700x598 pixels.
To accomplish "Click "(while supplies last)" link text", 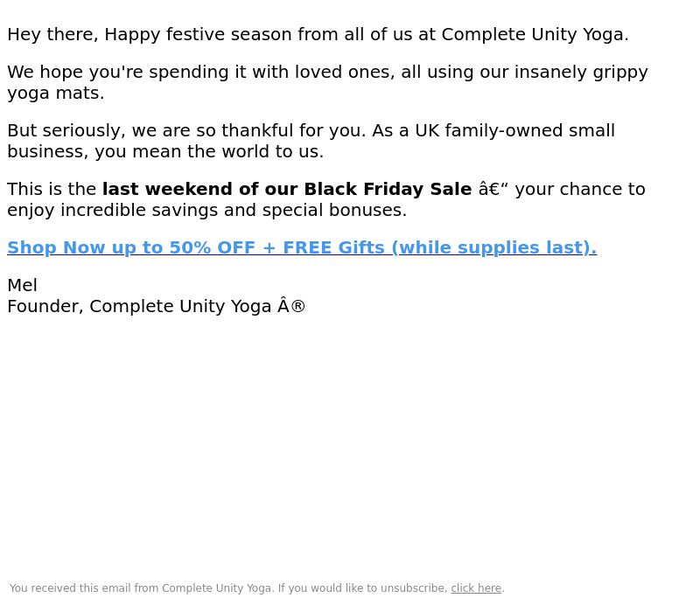I will coord(493,247).
